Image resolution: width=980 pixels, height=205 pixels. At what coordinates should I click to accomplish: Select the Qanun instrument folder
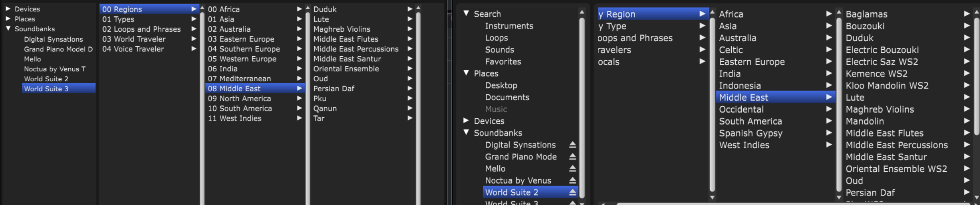point(325,108)
